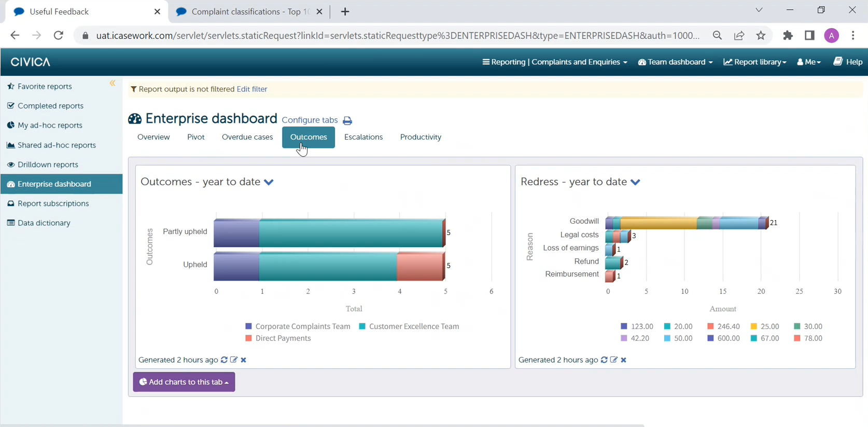The image size is (868, 427).
Task: Click the CIVICA logo
Action: point(31,62)
